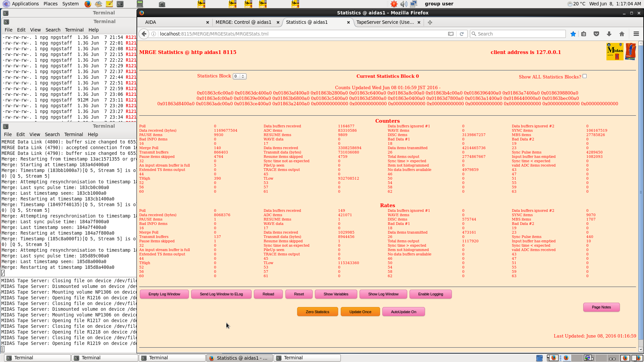Open Firefox hamburger menu
This screenshot has height=362, width=644.
tap(636, 34)
